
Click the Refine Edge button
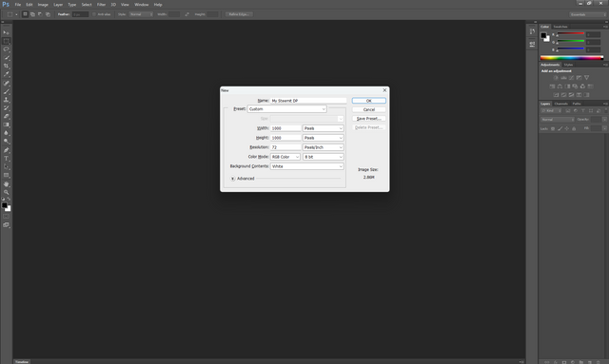click(239, 14)
